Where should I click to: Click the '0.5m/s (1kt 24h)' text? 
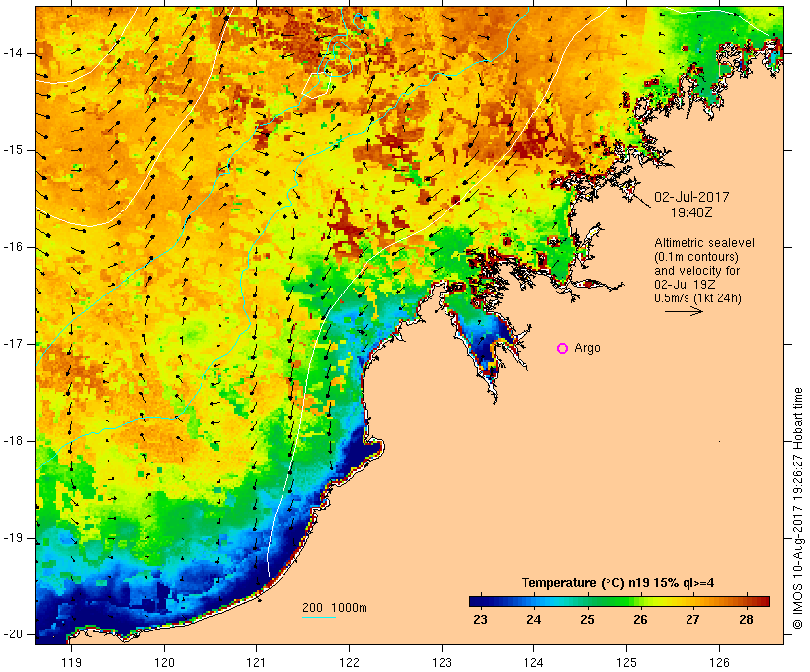point(697,298)
